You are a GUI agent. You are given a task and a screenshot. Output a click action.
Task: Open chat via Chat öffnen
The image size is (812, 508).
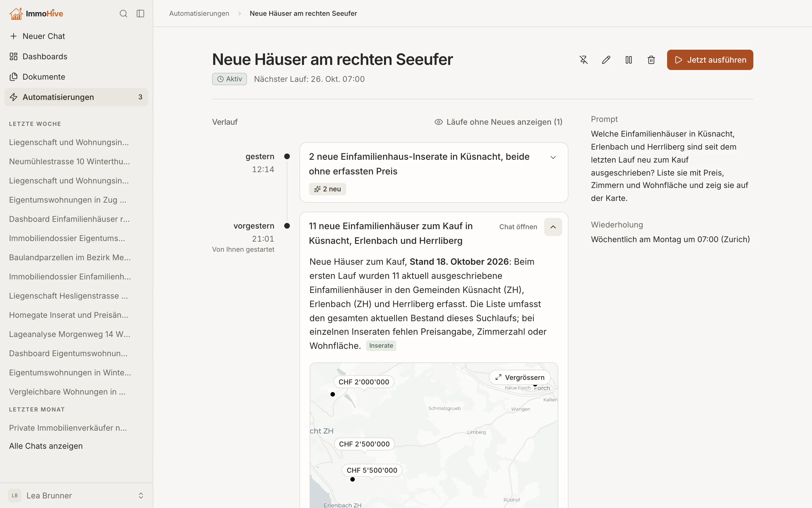click(518, 227)
